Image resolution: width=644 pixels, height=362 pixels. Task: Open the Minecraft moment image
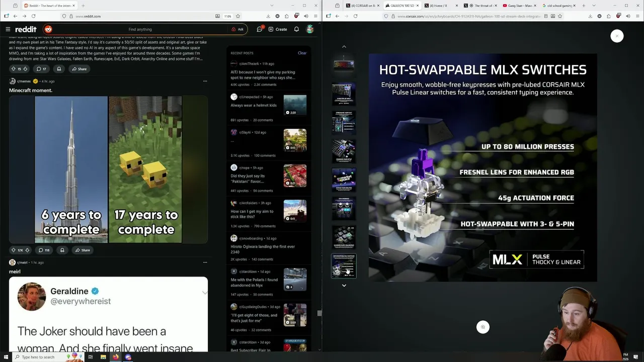point(108,170)
